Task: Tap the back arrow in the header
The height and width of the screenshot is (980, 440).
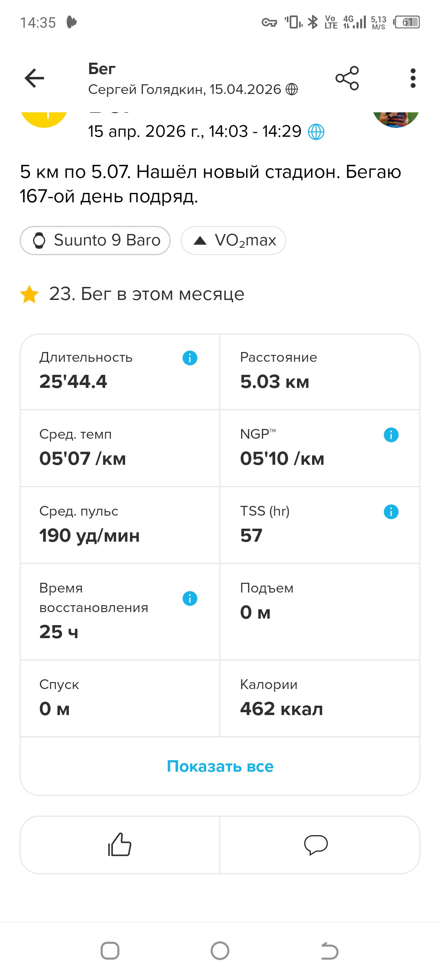Action: 34,78
